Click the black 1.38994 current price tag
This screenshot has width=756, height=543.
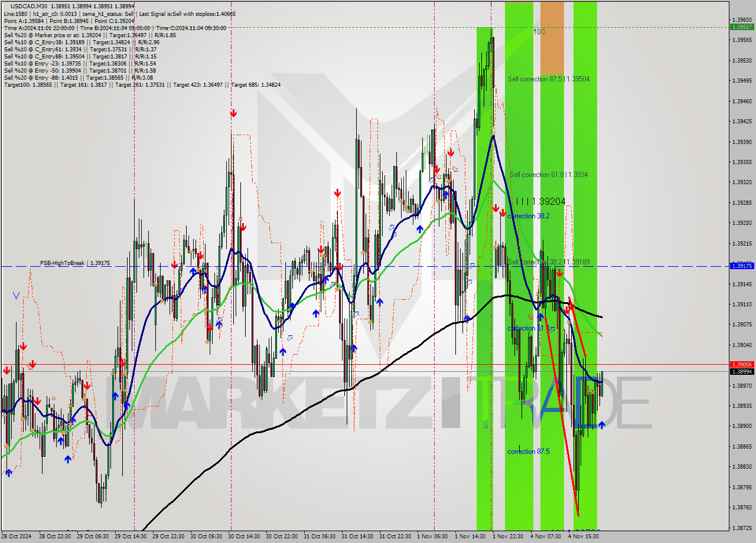point(741,371)
